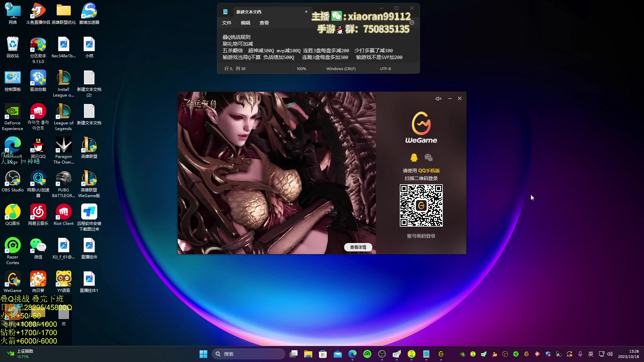Open the 赛博加速器 desktop icon
This screenshot has height=362, width=644.
point(89,14)
